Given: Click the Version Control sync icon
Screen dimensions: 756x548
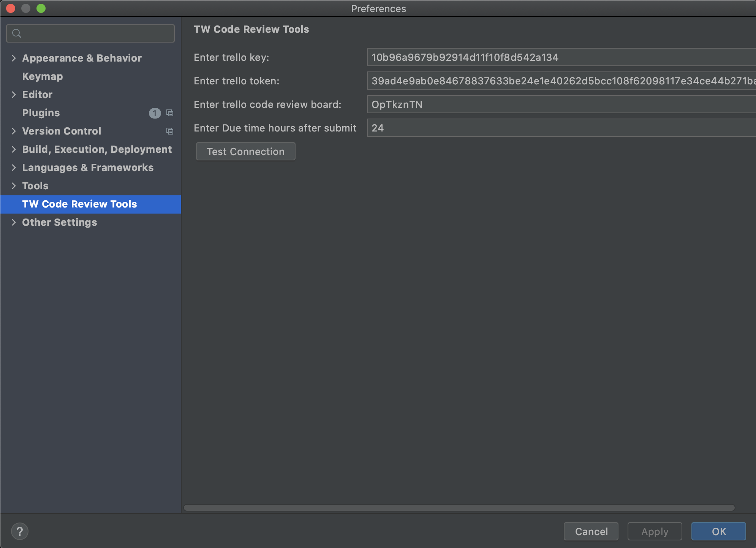Looking at the screenshot, I should click(170, 131).
